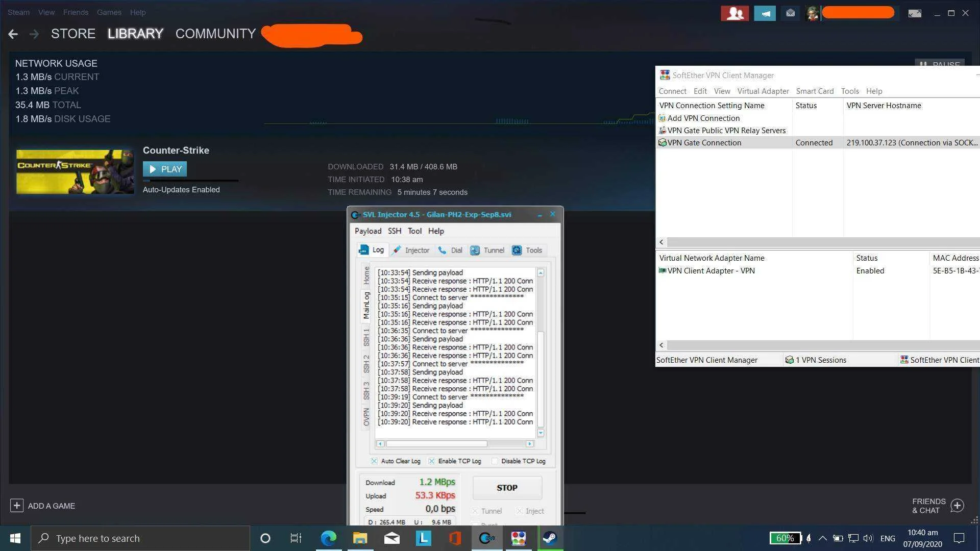This screenshot has height=551, width=980.
Task: Open SVL Injector SSH menu
Action: pyautogui.click(x=395, y=231)
